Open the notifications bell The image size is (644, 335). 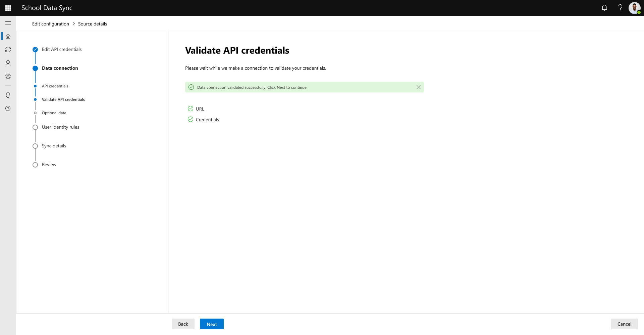click(x=604, y=8)
